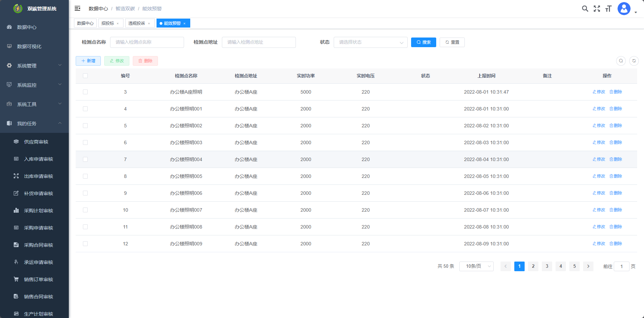Image resolution: width=644 pixels, height=318 pixels.
Task: Click 删除 link for row 办公楼A座照明
Action: pos(616,92)
